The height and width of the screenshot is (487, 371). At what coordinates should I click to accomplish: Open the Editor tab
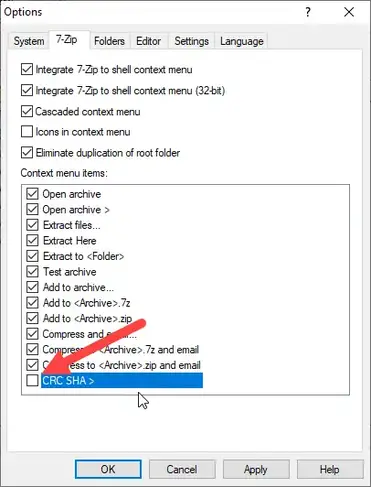149,41
